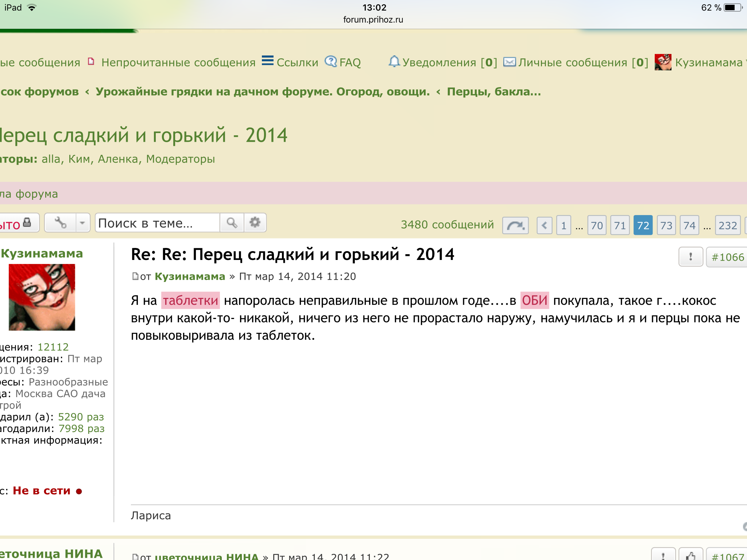Open the FAQ link
Image resolution: width=747 pixels, height=560 pixels.
[x=350, y=62]
